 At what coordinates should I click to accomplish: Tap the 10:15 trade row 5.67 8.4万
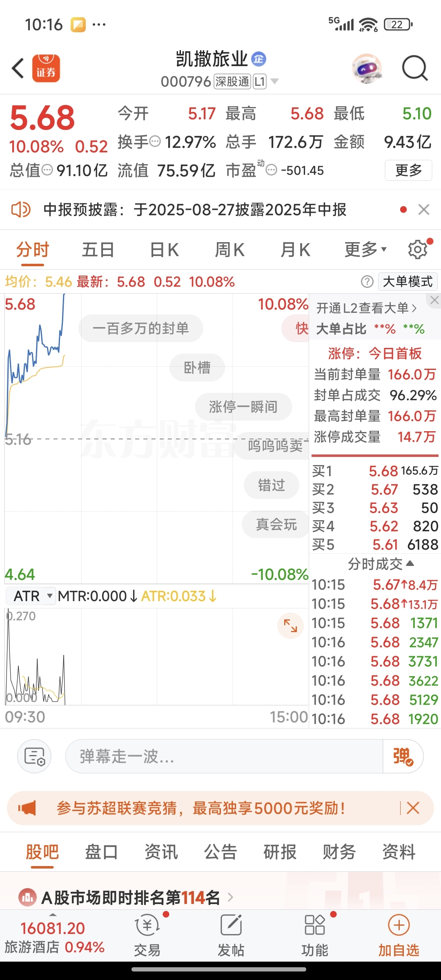375,585
